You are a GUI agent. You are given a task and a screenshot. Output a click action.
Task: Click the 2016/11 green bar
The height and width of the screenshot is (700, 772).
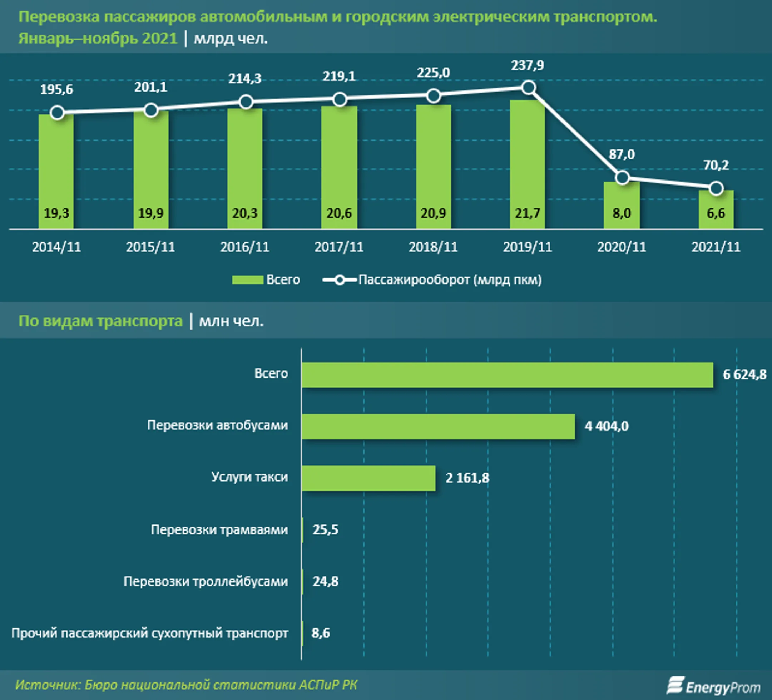coord(245,169)
